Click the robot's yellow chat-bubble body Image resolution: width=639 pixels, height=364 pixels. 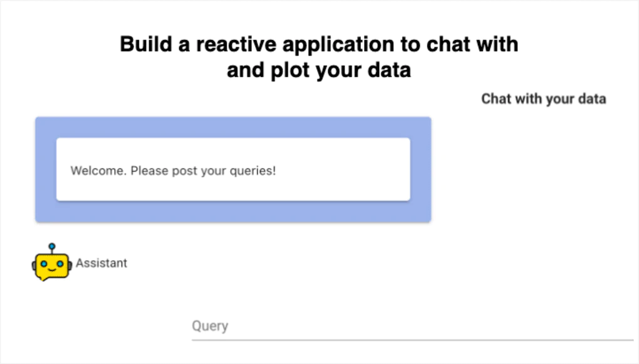pyautogui.click(x=52, y=266)
